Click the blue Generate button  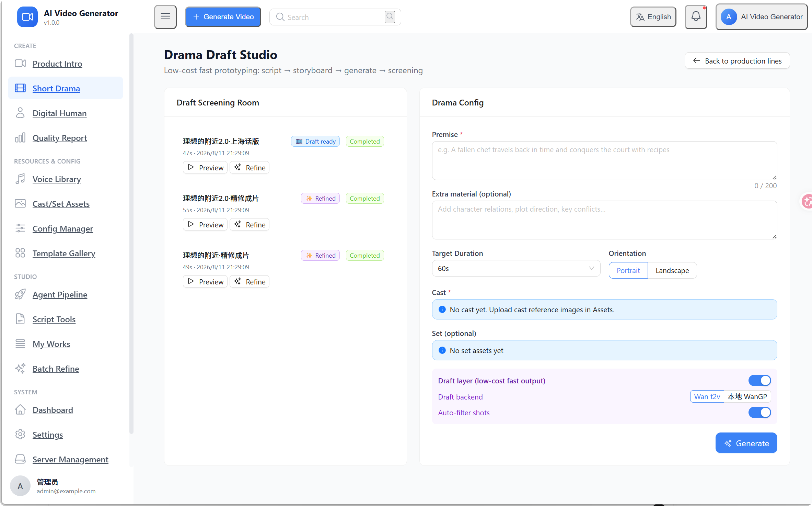746,443
